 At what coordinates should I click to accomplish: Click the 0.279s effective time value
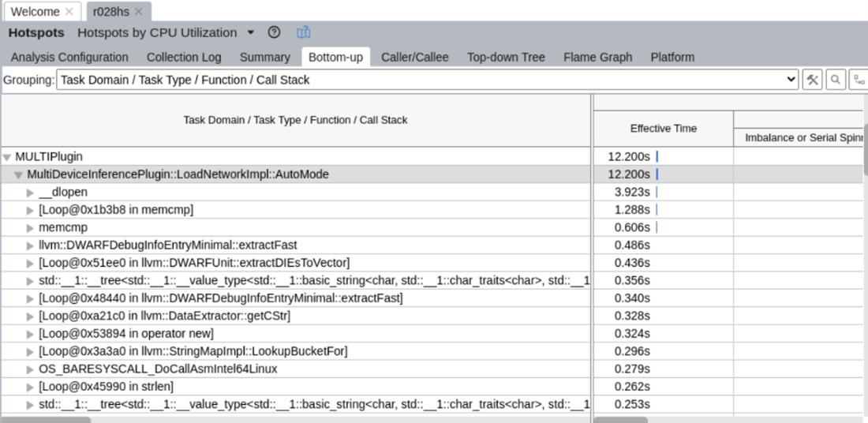click(632, 369)
